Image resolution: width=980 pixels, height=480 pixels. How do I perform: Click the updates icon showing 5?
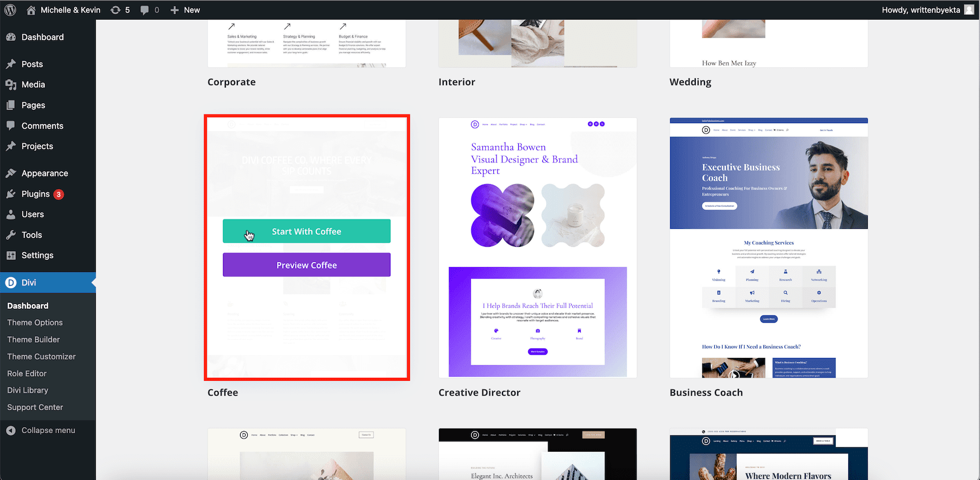(115, 10)
